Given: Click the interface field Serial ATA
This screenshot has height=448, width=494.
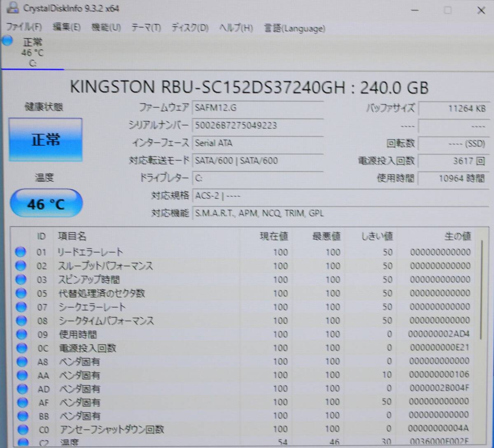Looking at the screenshot, I should pyautogui.click(x=258, y=143).
